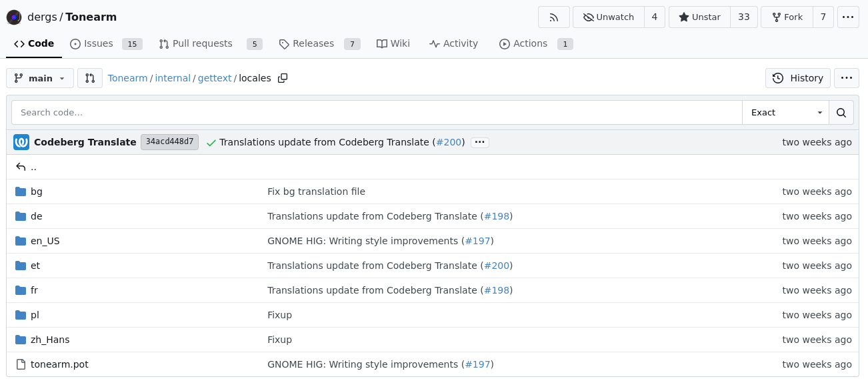This screenshot has height=385, width=868.
Task: Click the compare branches icon button
Action: (90, 78)
